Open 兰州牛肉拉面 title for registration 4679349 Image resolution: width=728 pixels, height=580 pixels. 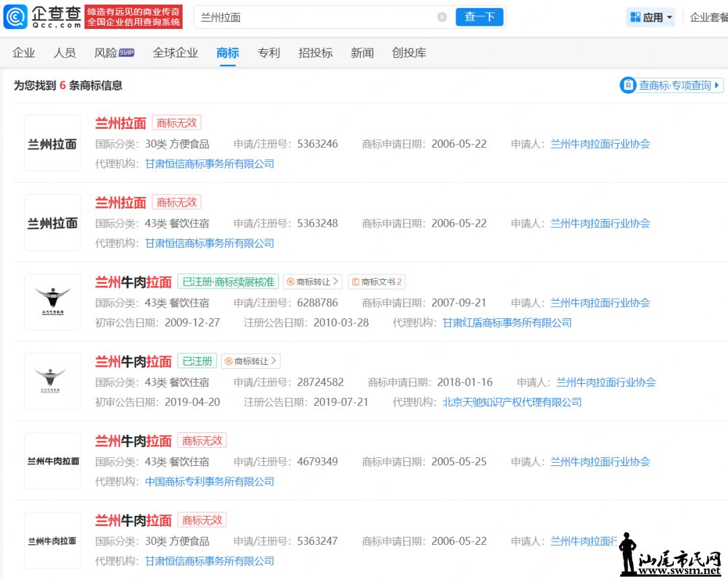point(133,440)
